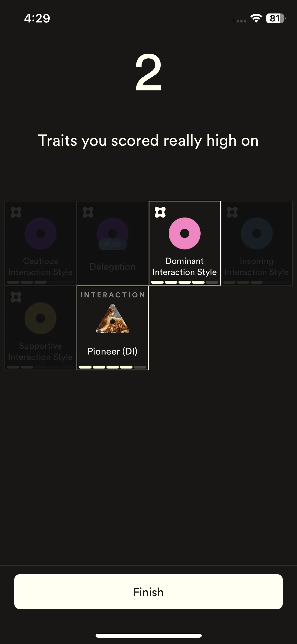Tap the battery indicator in status bar
The height and width of the screenshot is (644, 297).
276,18
